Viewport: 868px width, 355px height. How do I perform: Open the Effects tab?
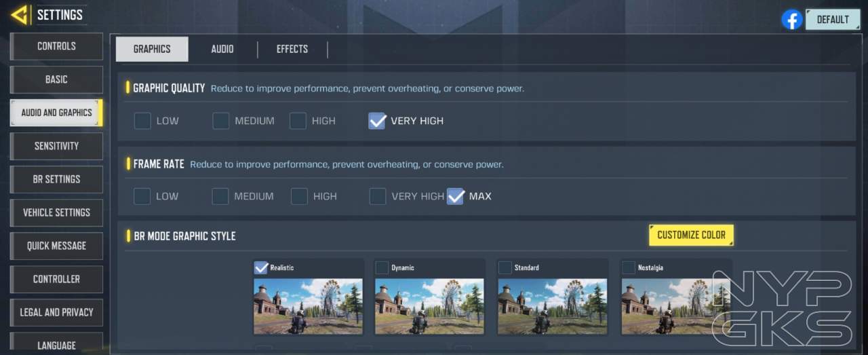click(292, 49)
